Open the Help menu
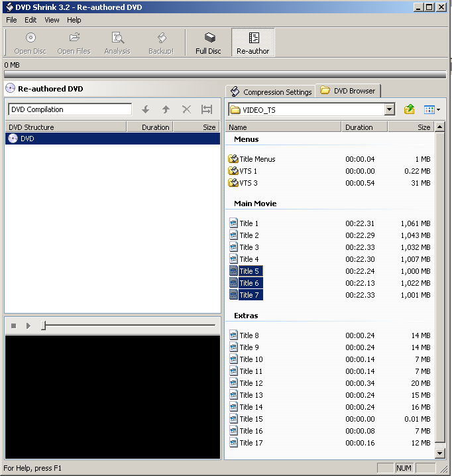 click(74, 20)
